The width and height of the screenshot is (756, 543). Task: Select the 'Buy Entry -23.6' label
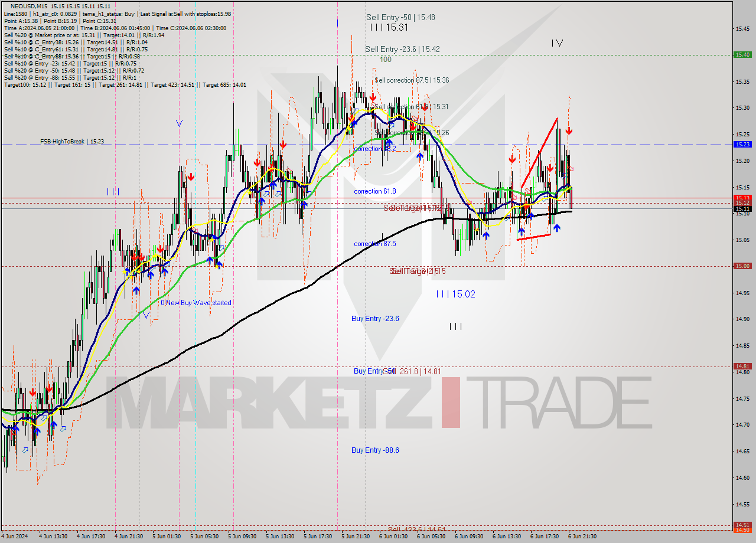[375, 319]
